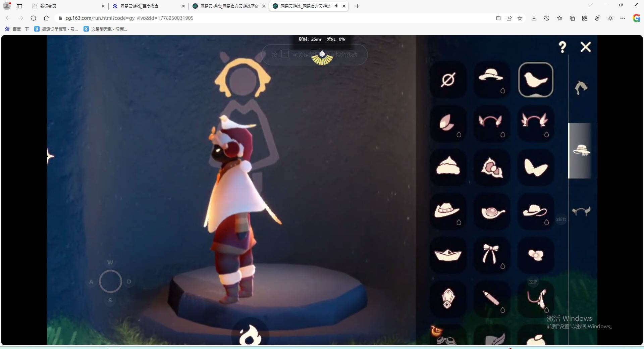644x349 pixels.
Task: Pick the pink pencil hair accessory
Action: click(x=492, y=299)
